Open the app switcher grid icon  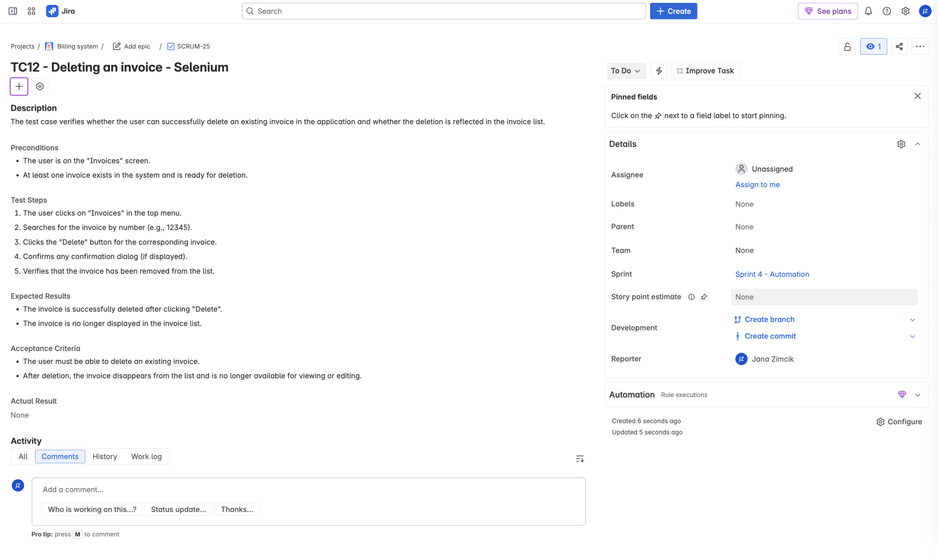[x=31, y=11]
